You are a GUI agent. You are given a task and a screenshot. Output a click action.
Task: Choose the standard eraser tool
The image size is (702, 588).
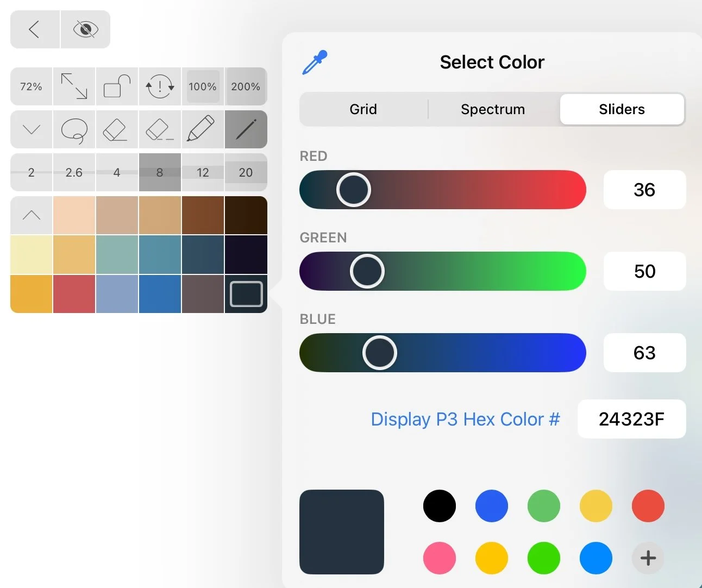click(117, 130)
